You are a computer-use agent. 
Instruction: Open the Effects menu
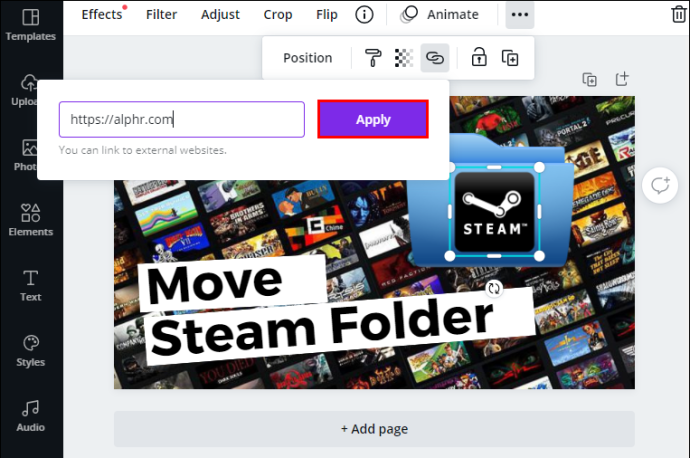(102, 15)
